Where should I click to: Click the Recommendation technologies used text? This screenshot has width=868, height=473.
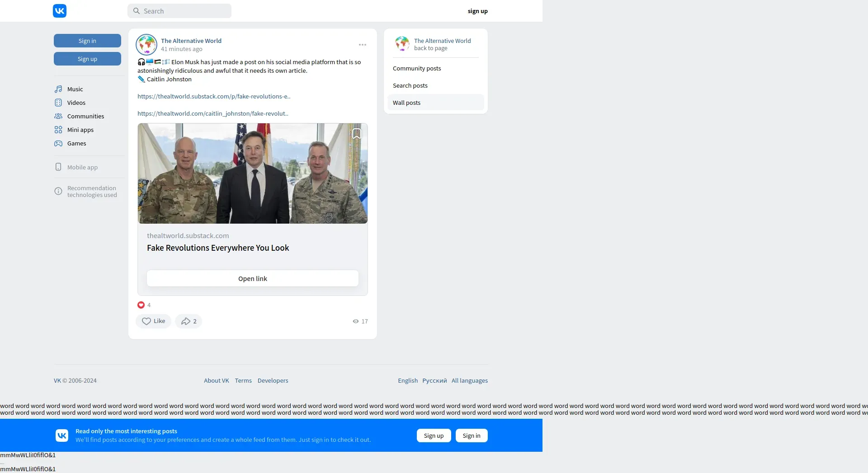92,192
